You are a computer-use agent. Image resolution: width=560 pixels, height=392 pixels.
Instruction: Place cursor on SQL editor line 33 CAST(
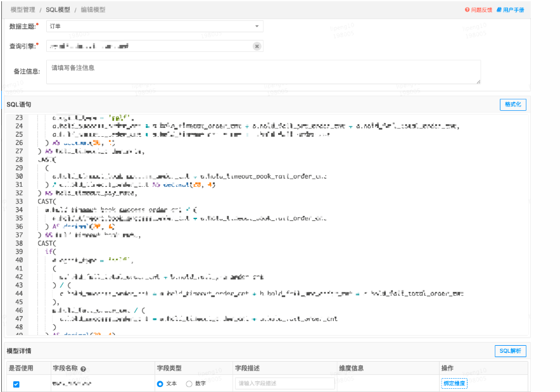[47, 201]
